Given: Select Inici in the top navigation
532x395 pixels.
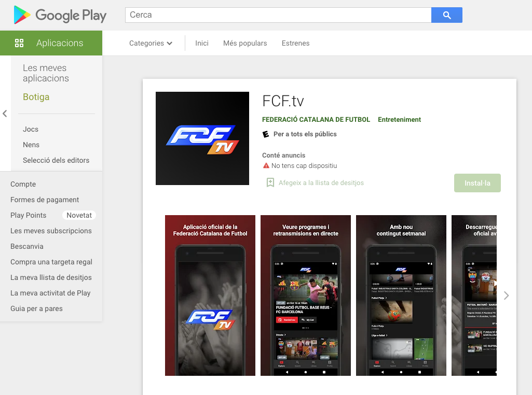Looking at the screenshot, I should 201,43.
